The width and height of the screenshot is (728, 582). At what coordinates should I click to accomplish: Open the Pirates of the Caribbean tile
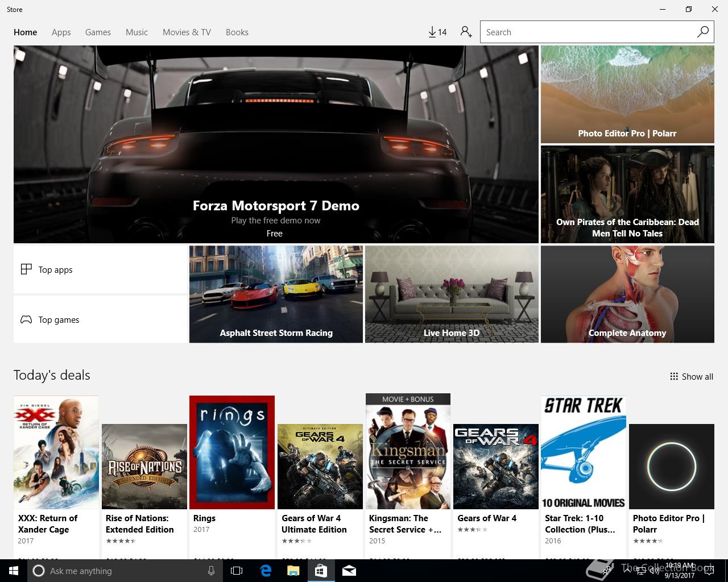[627, 194]
